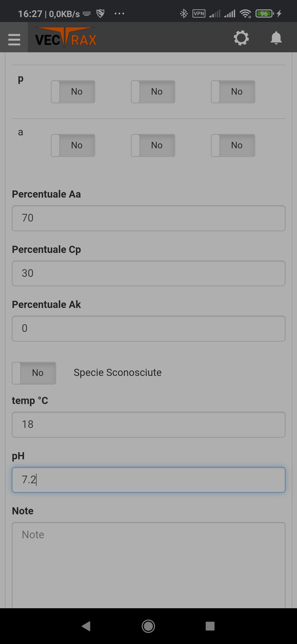
Task: Toggle first No switch in row a
Action: pyautogui.click(x=73, y=145)
